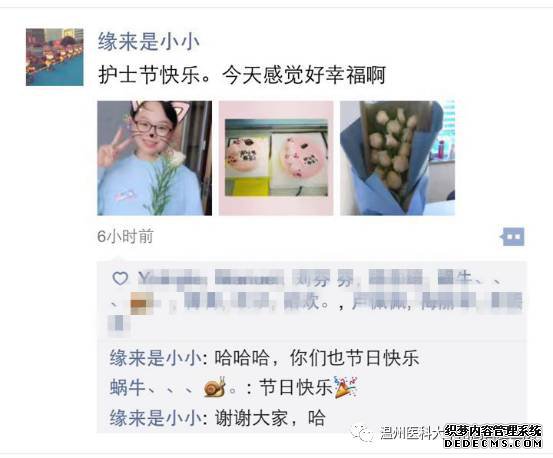Open the pink cakes photo
Screen dimensions: 553x458
coord(276,158)
